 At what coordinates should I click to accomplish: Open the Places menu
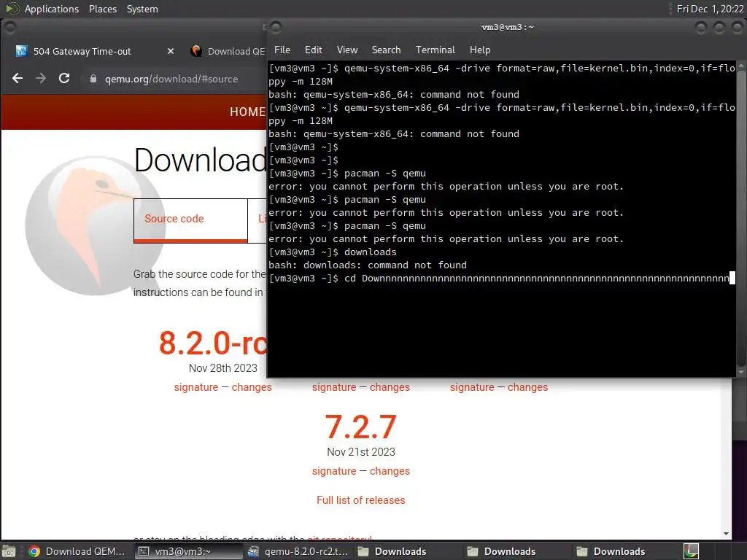(102, 9)
